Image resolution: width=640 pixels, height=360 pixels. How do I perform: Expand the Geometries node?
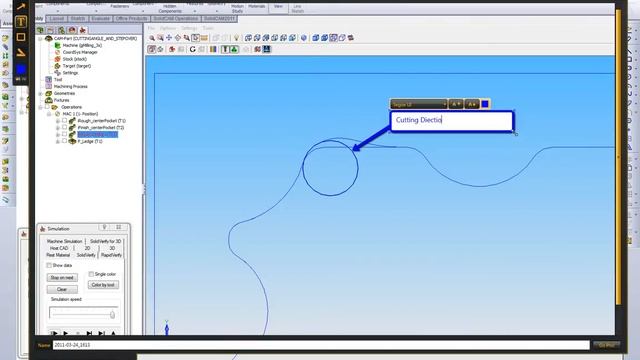pos(40,93)
